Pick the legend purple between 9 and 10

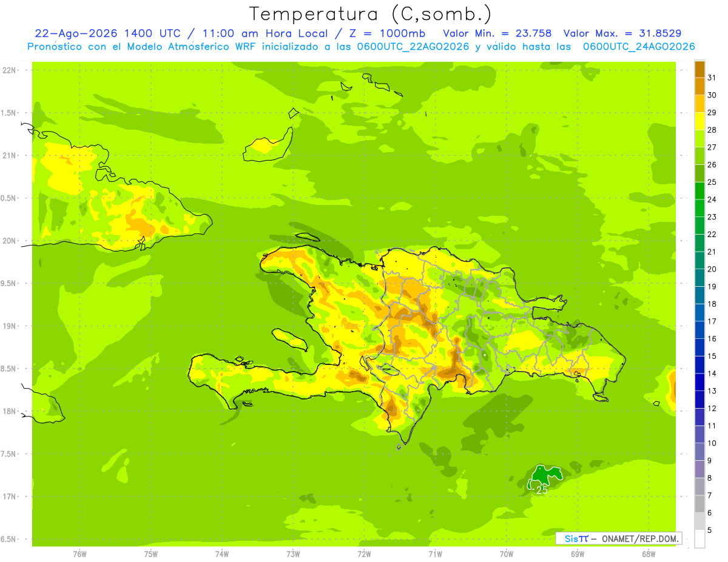699,452
